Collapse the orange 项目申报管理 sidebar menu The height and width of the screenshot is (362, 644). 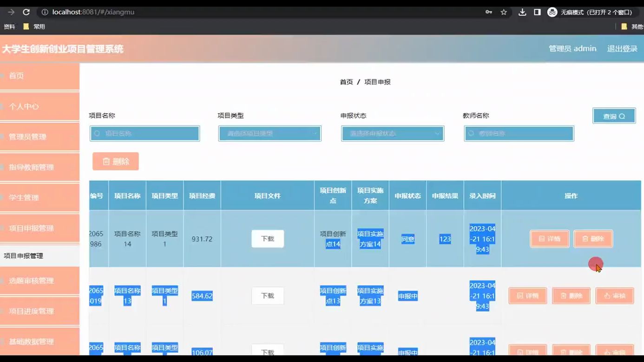pos(39,228)
